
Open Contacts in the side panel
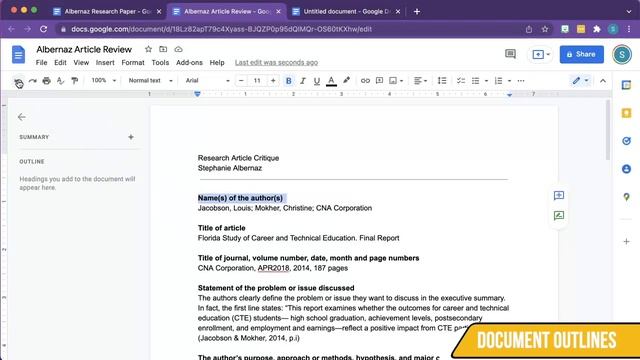pyautogui.click(x=626, y=169)
